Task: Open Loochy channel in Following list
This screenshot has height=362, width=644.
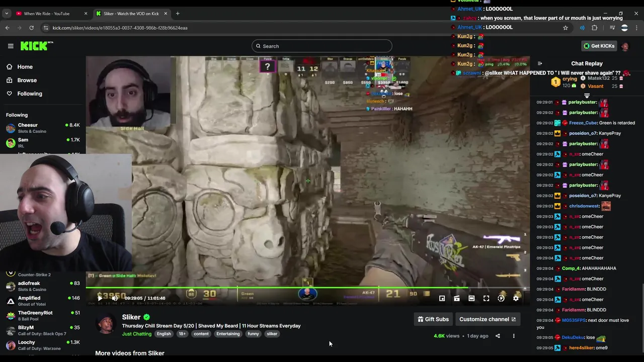Action: click(x=43, y=345)
